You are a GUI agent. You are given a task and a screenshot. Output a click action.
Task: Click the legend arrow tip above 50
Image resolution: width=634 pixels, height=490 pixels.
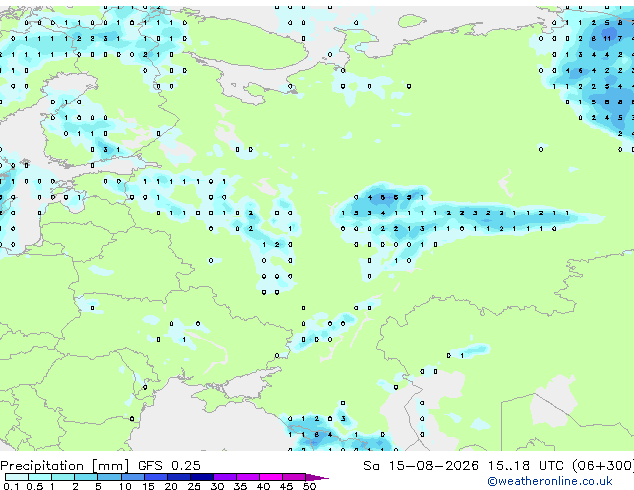pyautogui.click(x=317, y=477)
